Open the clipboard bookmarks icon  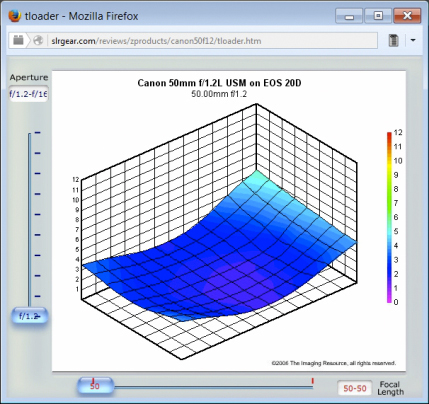tap(394, 40)
